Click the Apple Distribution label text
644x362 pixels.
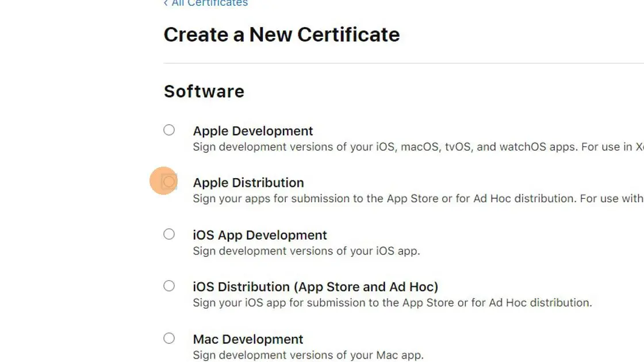248,183
